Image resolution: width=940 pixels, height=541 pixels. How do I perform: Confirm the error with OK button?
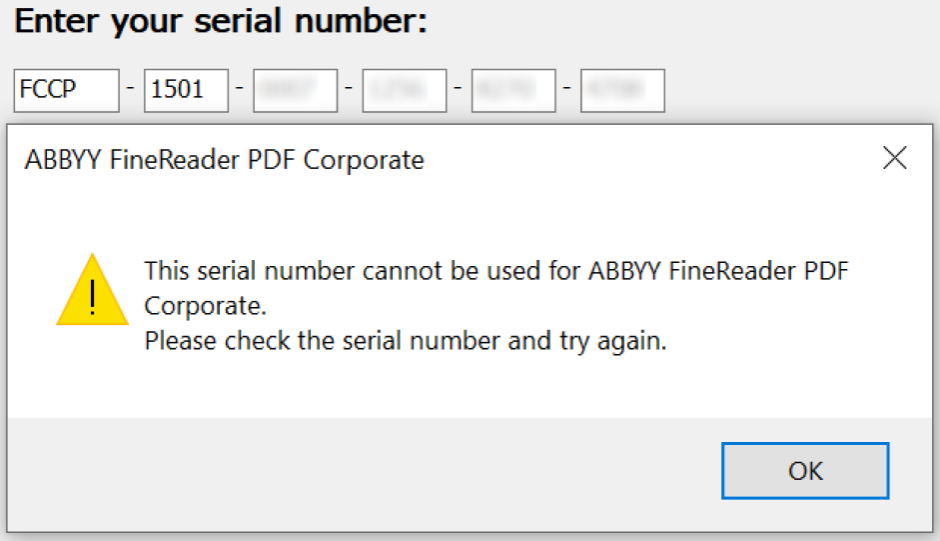(x=805, y=471)
